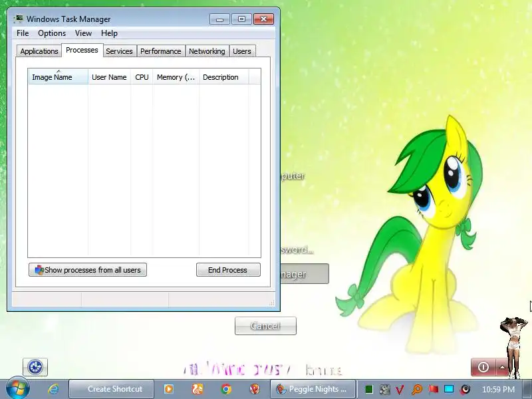The height and width of the screenshot is (399, 532).
Task: Click the orange magnifier tray icon
Action: point(417,389)
